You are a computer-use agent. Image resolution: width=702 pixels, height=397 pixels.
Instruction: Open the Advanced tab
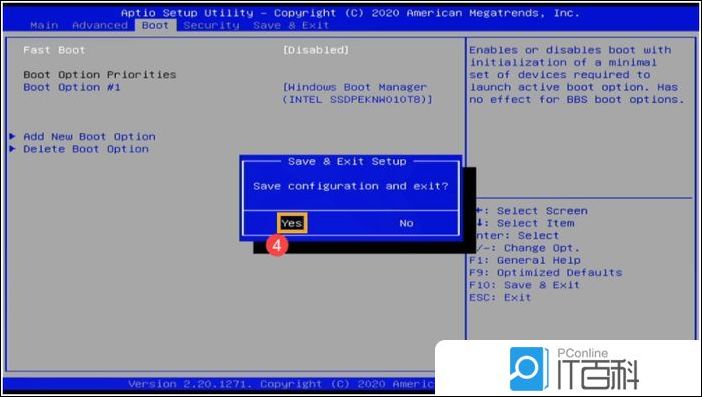pos(99,25)
